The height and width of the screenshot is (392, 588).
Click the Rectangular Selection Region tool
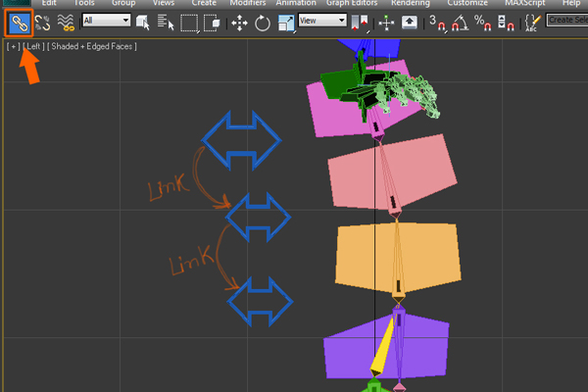pos(189,24)
